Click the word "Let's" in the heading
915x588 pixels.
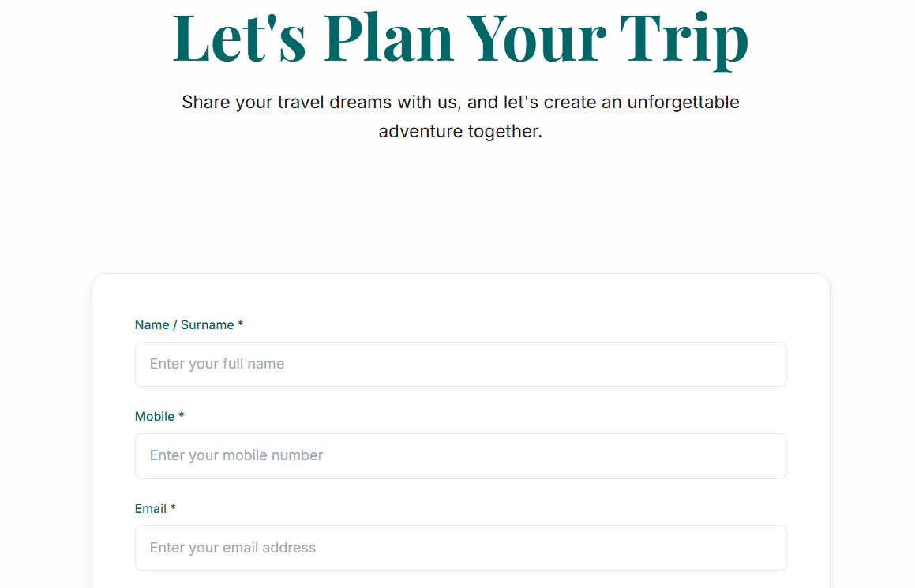[x=239, y=37]
